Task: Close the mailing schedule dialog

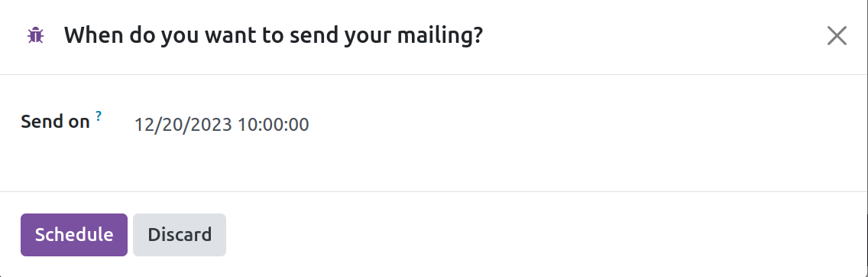Action: point(837,36)
